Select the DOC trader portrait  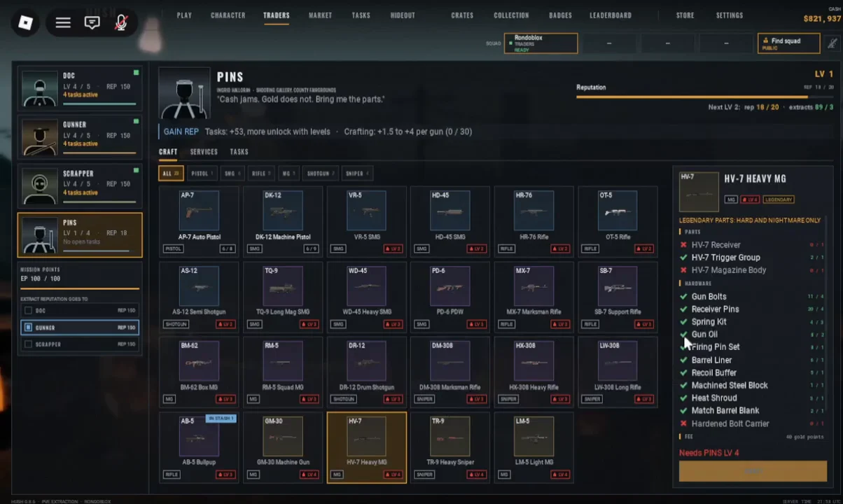coord(39,88)
